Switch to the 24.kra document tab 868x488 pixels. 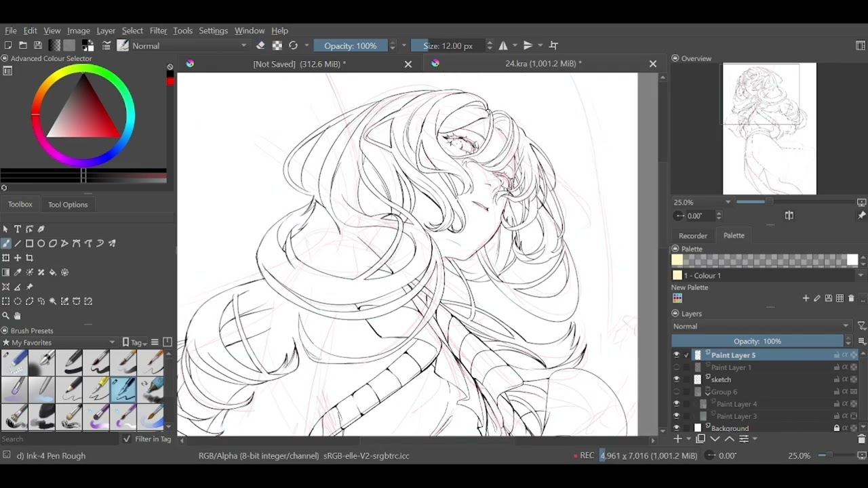coord(543,64)
